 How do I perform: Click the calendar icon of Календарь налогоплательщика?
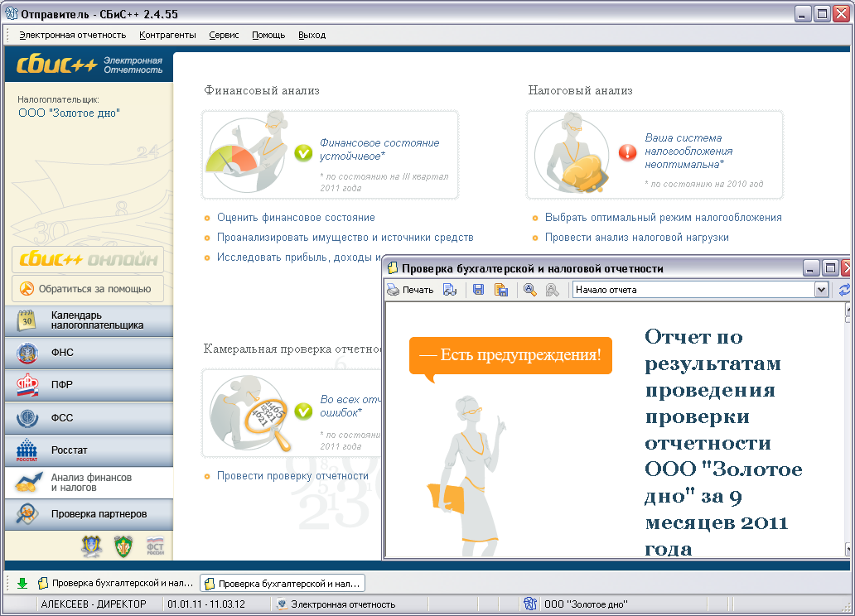27,320
